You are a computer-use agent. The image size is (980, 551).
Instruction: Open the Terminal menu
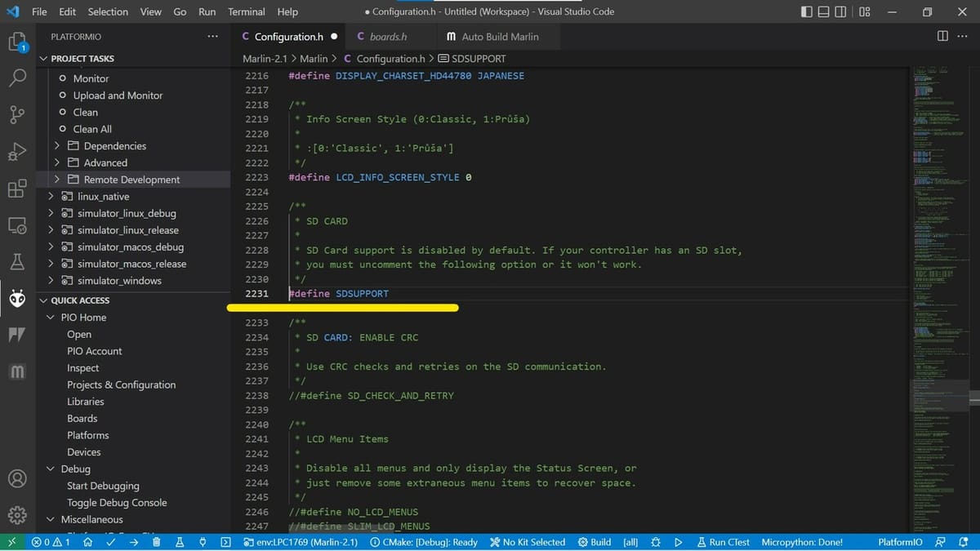[x=246, y=12]
